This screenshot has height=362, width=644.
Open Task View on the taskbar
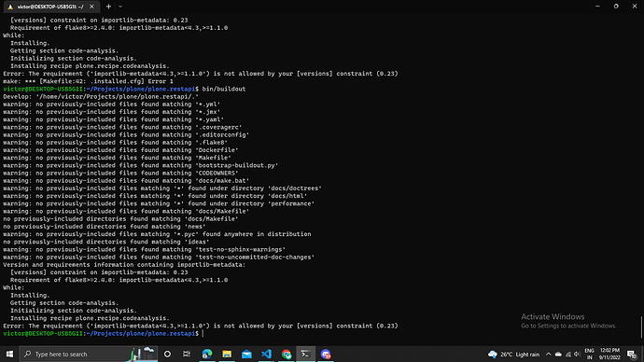coord(187,354)
